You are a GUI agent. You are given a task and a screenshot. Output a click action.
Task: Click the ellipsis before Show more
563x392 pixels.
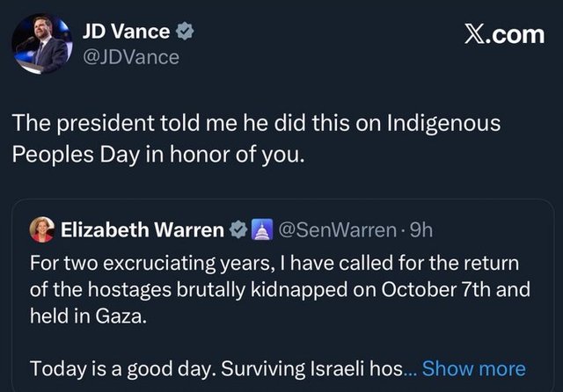point(435,370)
